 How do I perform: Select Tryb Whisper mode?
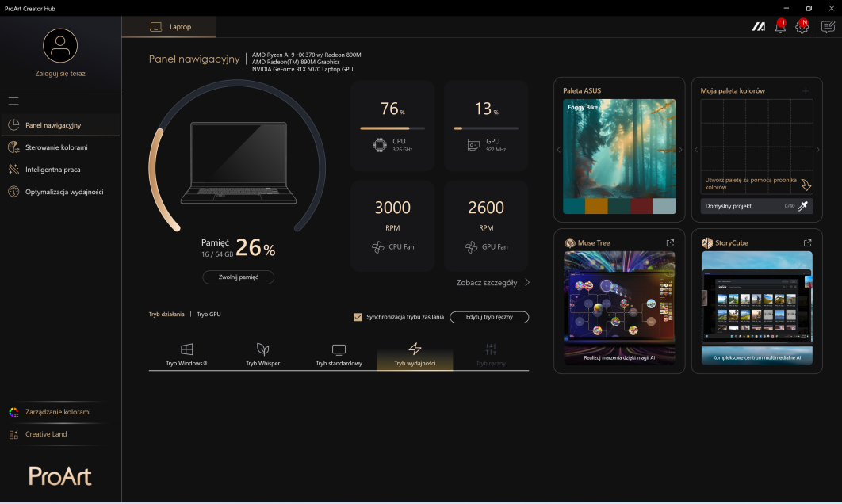tap(262, 354)
